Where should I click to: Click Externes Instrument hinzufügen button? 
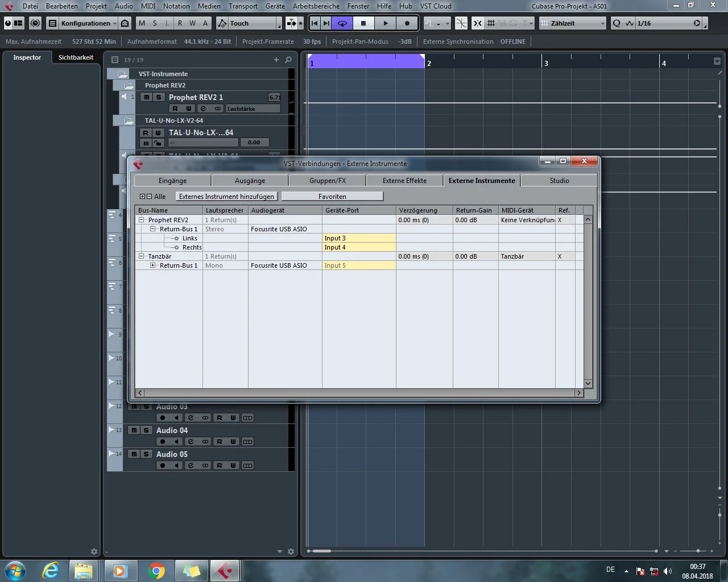(226, 197)
